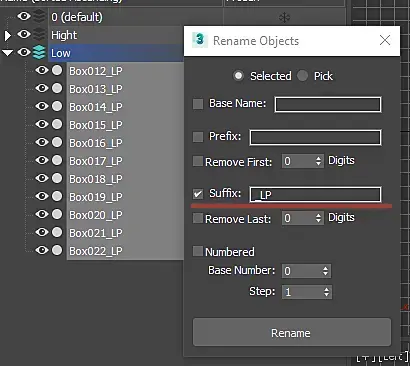Click the Box020_LP object sphere icon
The image size is (410, 366).
coord(57,214)
